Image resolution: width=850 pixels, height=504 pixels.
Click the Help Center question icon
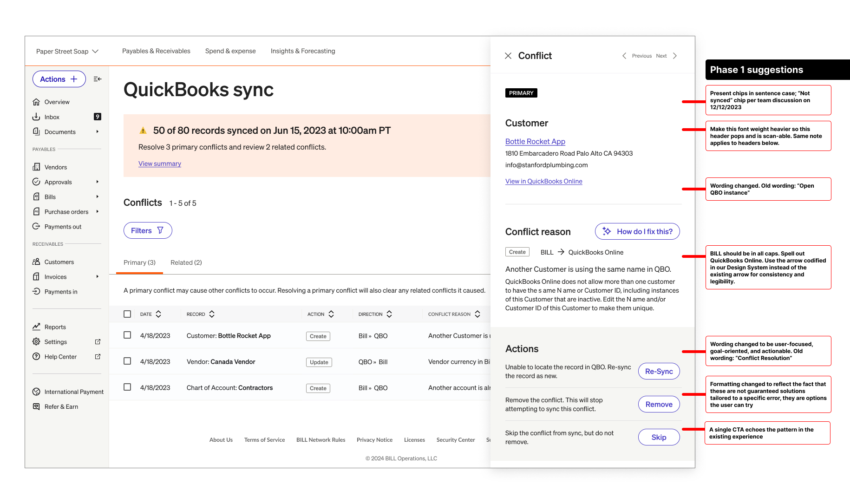(36, 356)
